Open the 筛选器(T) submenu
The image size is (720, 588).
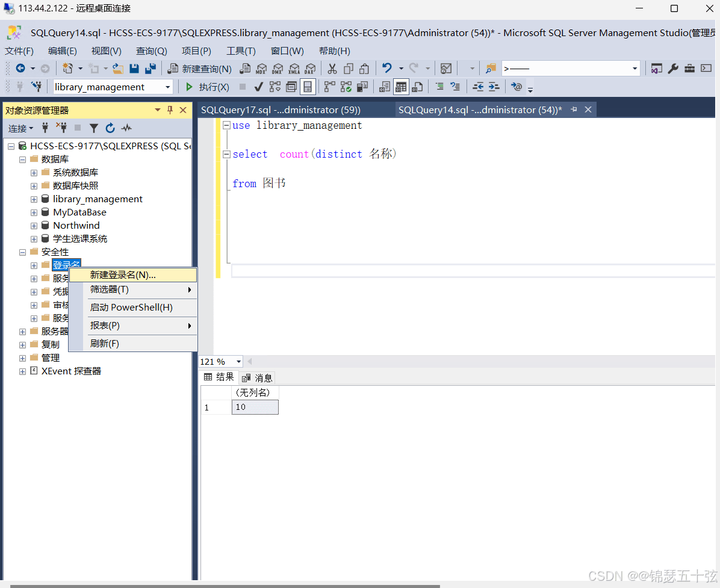(x=133, y=289)
